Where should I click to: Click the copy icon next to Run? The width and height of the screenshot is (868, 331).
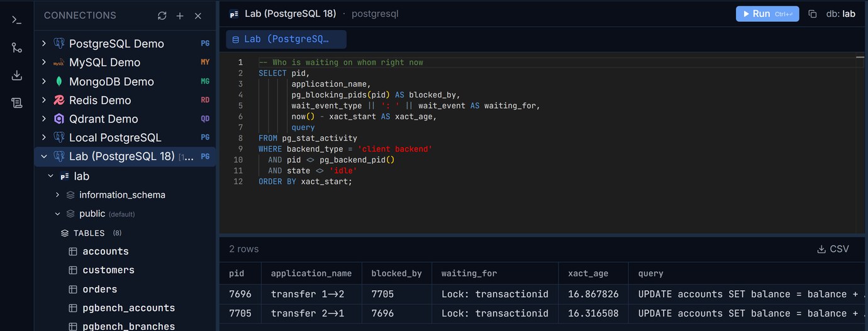pos(812,14)
